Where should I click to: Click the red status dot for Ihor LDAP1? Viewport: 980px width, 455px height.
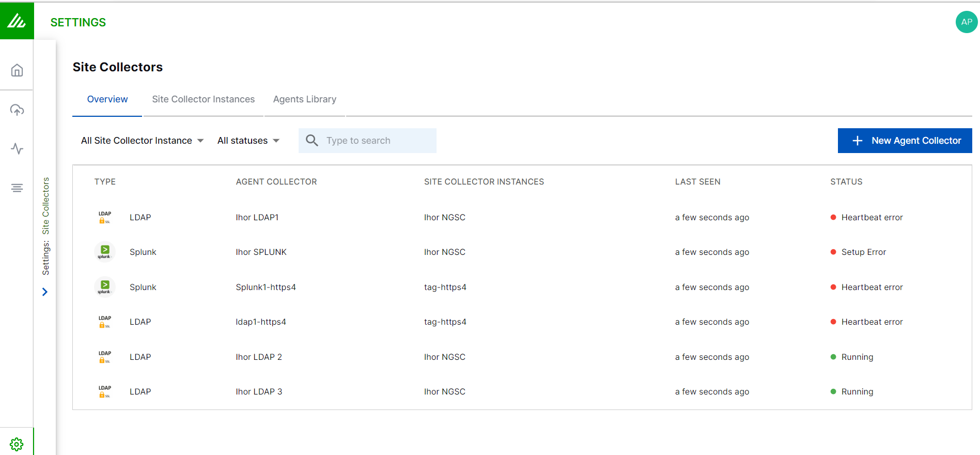[x=833, y=217]
